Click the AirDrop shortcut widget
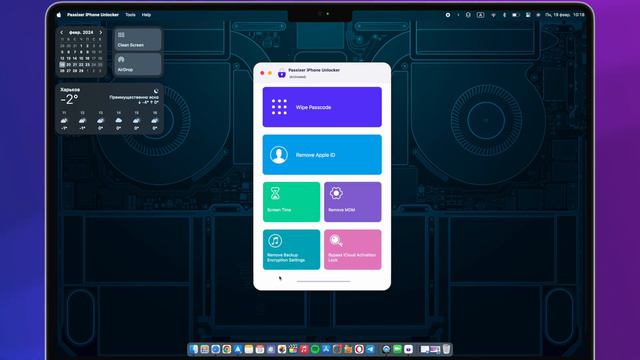Viewport: 640px width, 360px height. [138, 64]
